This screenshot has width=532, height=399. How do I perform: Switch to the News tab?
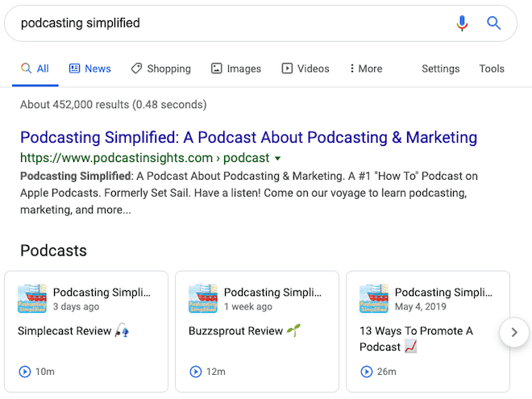[90, 69]
